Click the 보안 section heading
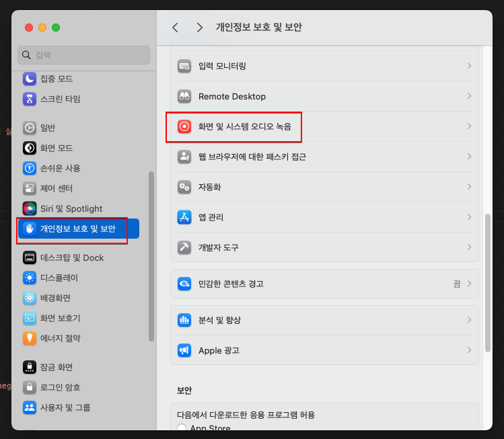Screen dimensions: 504x439 (184, 391)
